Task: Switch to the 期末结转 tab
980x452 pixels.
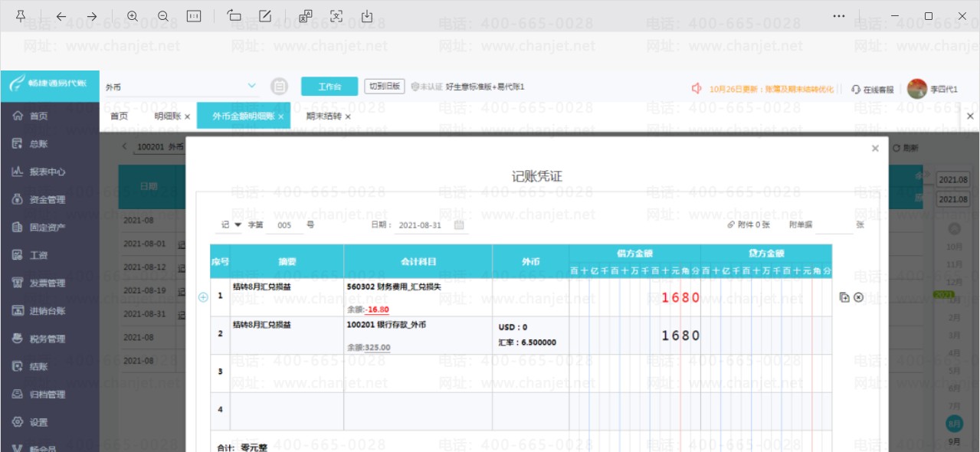Action: click(x=323, y=116)
